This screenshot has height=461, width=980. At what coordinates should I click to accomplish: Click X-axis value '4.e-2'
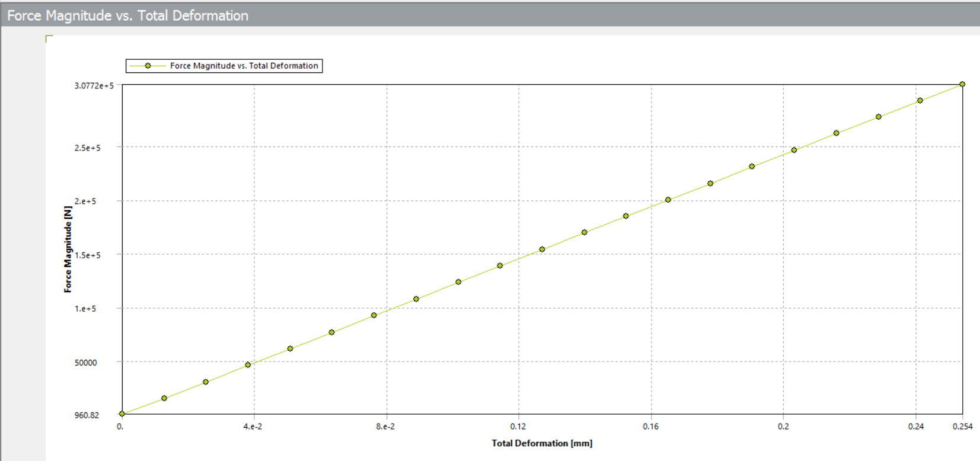tap(253, 427)
